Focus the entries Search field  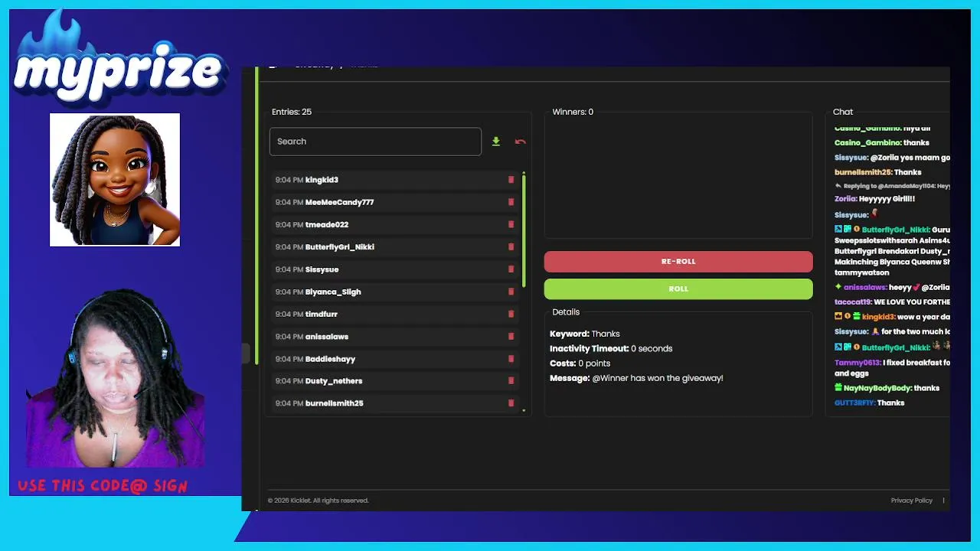point(375,142)
